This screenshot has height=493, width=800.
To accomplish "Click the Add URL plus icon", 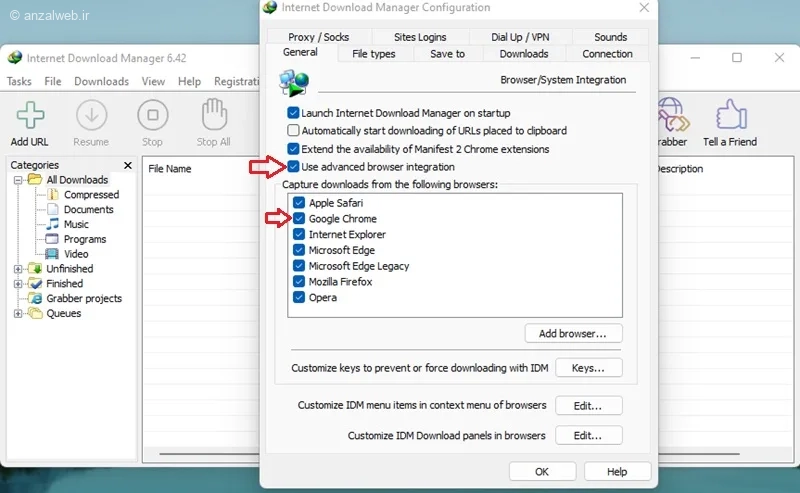I will (30, 115).
